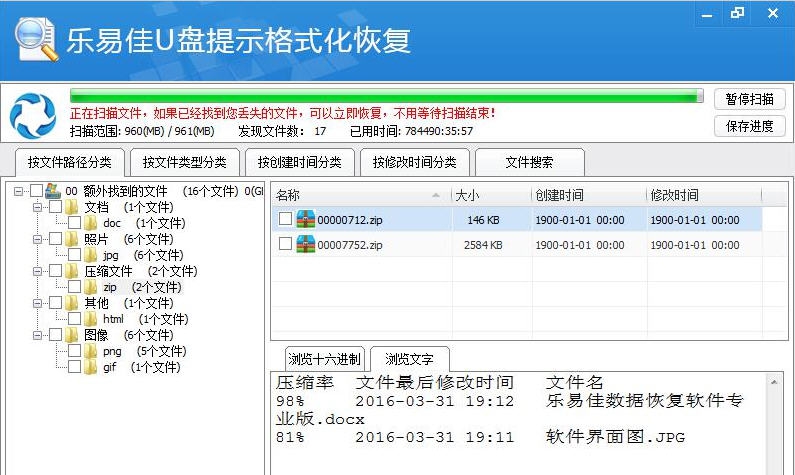Collapse the 图像 tree node
The width and height of the screenshot is (795, 475).
click(38, 335)
